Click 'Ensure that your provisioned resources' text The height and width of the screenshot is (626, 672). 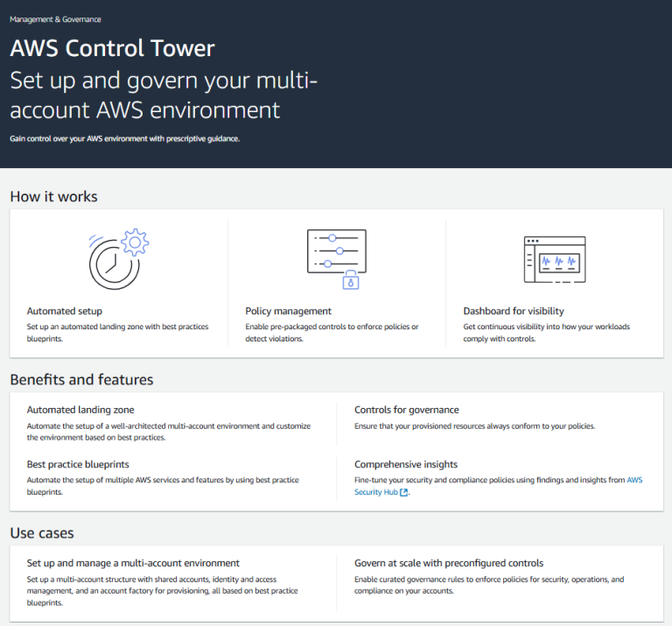474,426
